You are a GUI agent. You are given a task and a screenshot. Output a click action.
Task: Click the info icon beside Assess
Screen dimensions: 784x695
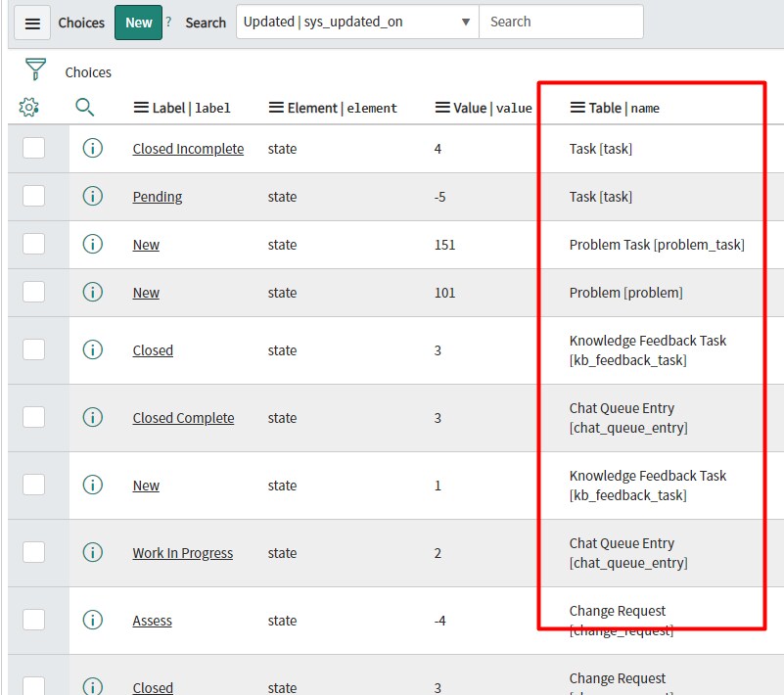point(93,621)
